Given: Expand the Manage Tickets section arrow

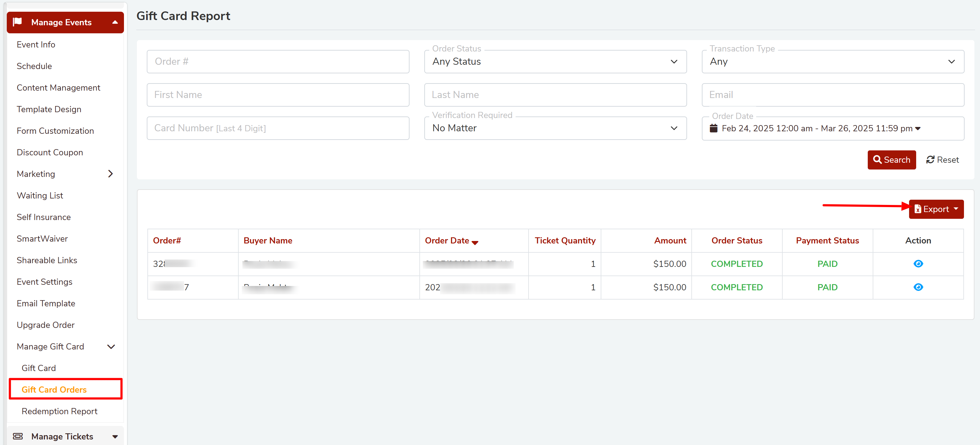Looking at the screenshot, I should click(115, 436).
